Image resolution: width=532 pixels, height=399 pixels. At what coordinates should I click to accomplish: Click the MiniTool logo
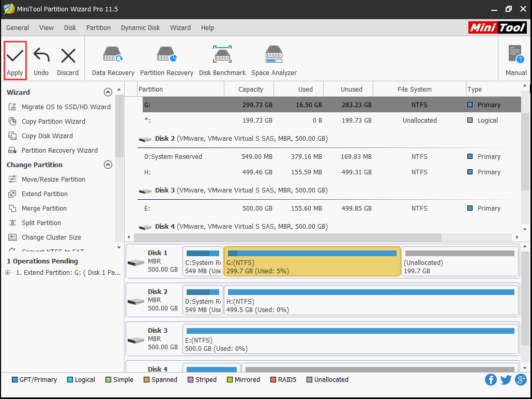[x=497, y=27]
